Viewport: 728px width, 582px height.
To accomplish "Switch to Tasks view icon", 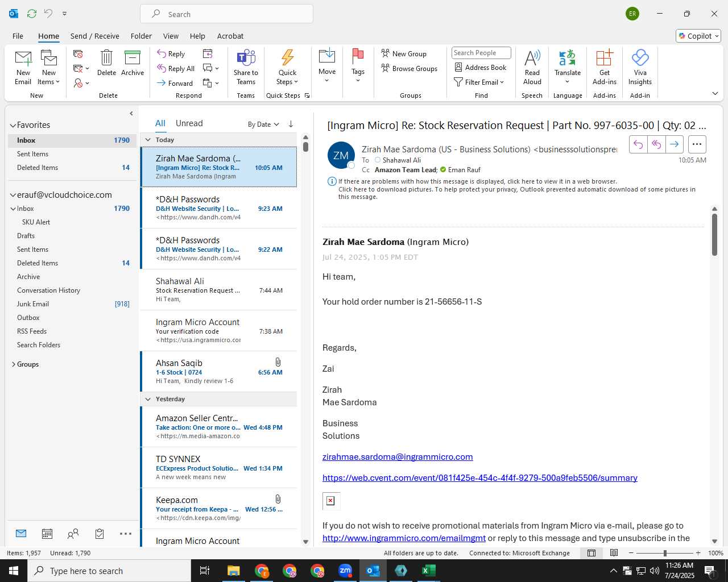I will click(100, 534).
